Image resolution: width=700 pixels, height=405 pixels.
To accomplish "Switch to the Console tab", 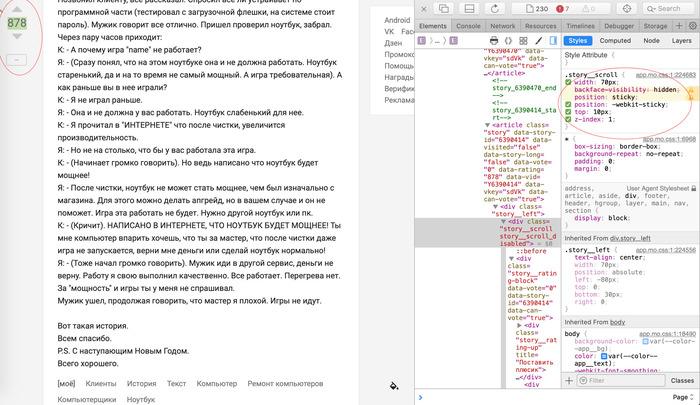I will pyautogui.click(x=468, y=25).
